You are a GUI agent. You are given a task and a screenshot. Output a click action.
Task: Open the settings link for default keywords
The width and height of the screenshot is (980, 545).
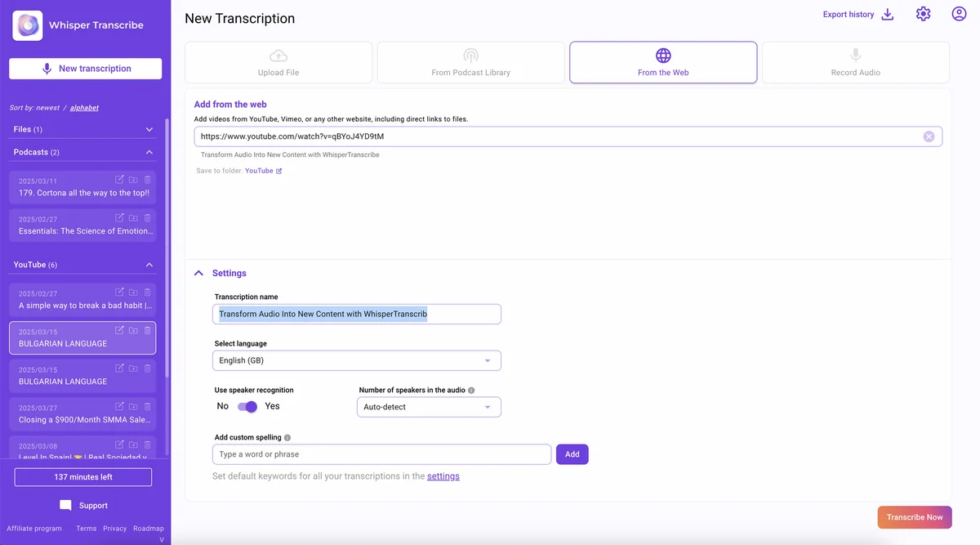pos(443,476)
